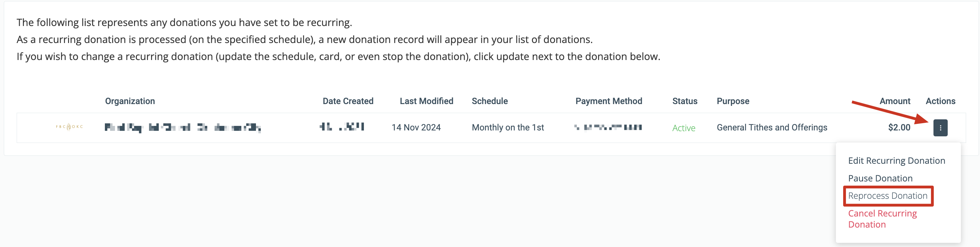Viewport: 980px width, 247px height.
Task: Click the Last Modified column header
Action: pyautogui.click(x=426, y=101)
